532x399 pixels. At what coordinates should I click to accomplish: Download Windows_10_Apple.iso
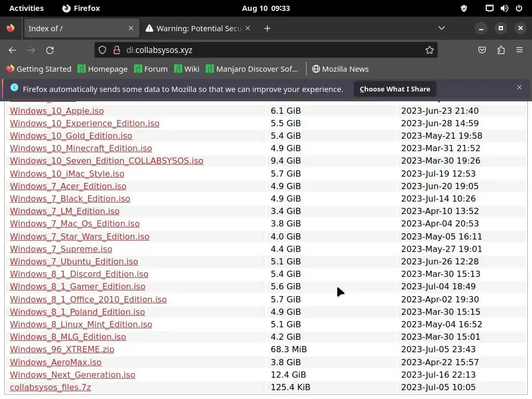click(x=57, y=111)
